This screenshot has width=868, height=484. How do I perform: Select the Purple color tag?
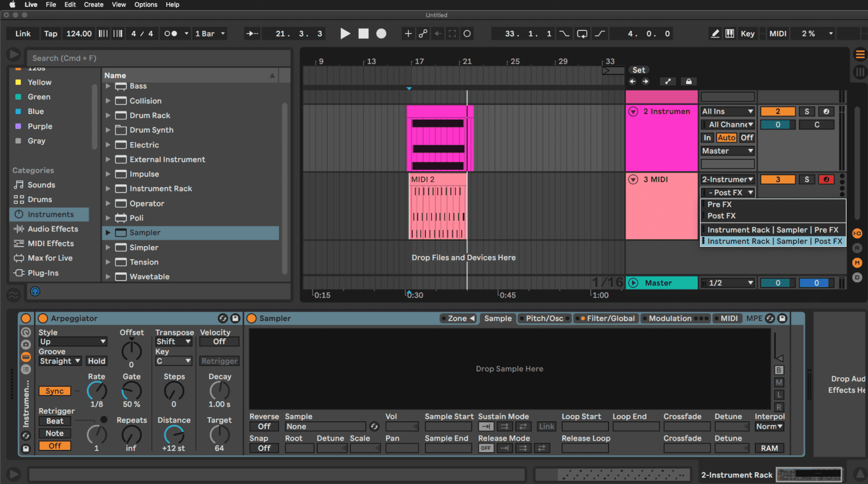(40, 126)
